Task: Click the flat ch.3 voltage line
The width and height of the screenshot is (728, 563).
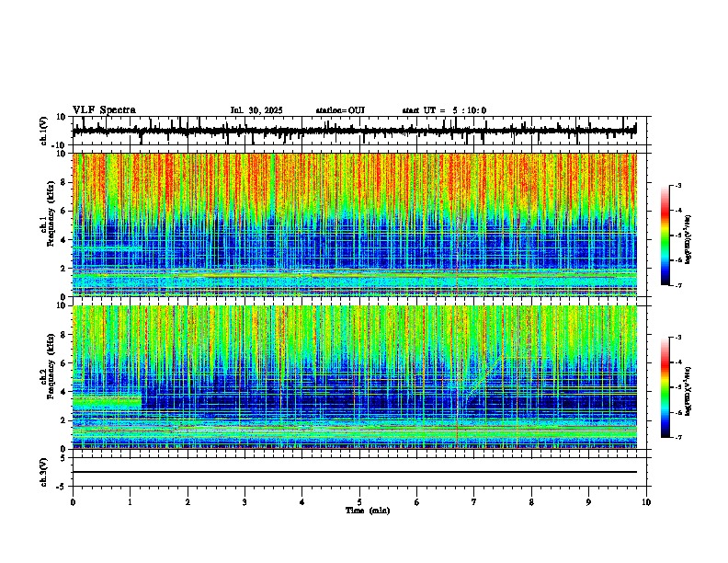Action: click(x=354, y=472)
